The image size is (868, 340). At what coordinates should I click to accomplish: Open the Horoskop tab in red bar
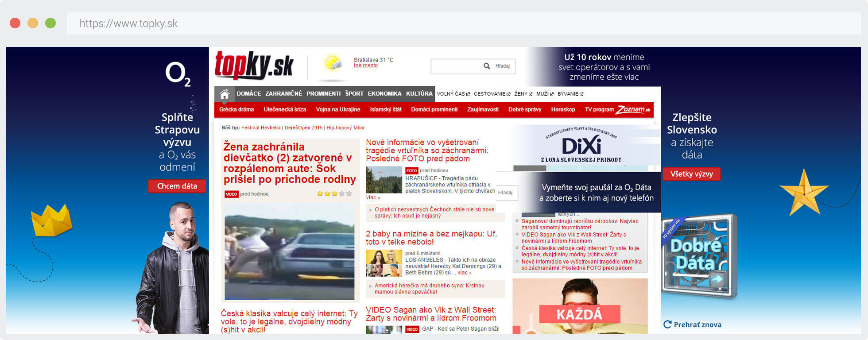coord(563,110)
